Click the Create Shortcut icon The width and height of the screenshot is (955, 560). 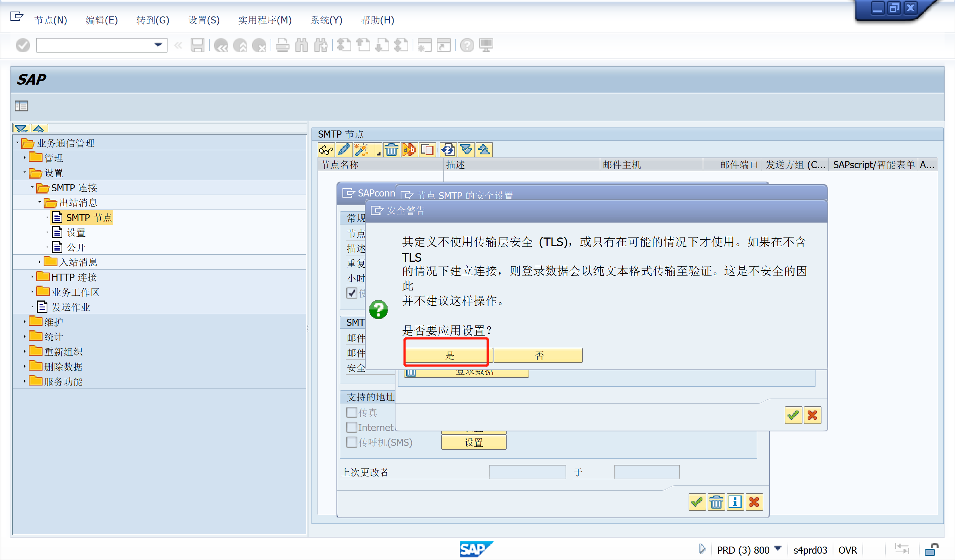pos(444,45)
